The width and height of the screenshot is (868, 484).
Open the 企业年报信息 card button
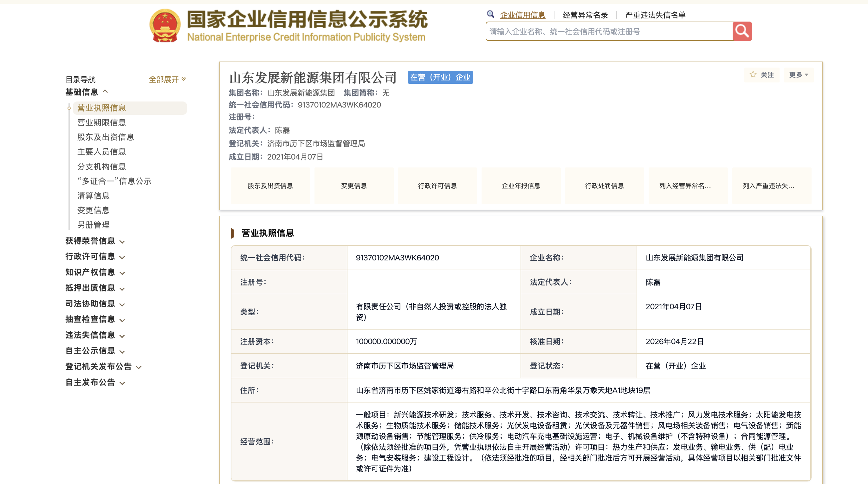point(521,186)
